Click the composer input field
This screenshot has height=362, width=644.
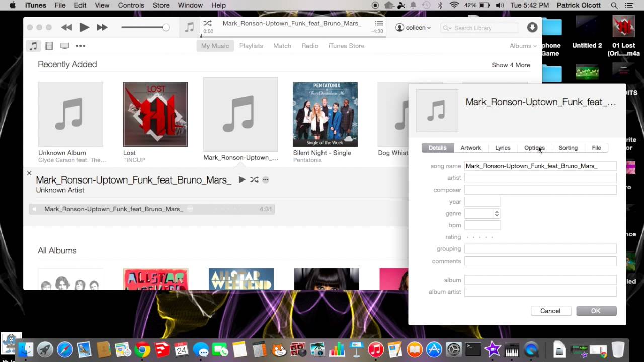[540, 190]
